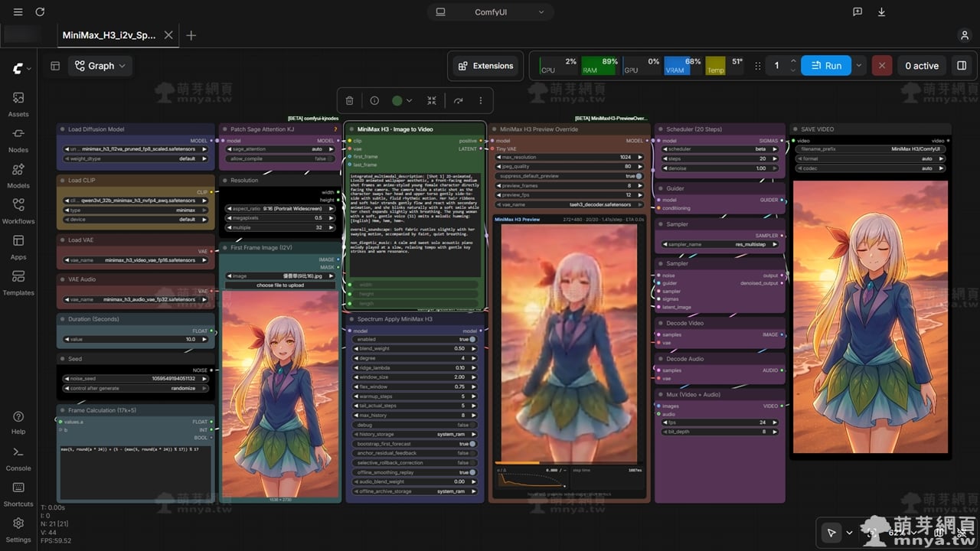
Task: Open the scheduler combo set to beta
Action: (x=720, y=149)
